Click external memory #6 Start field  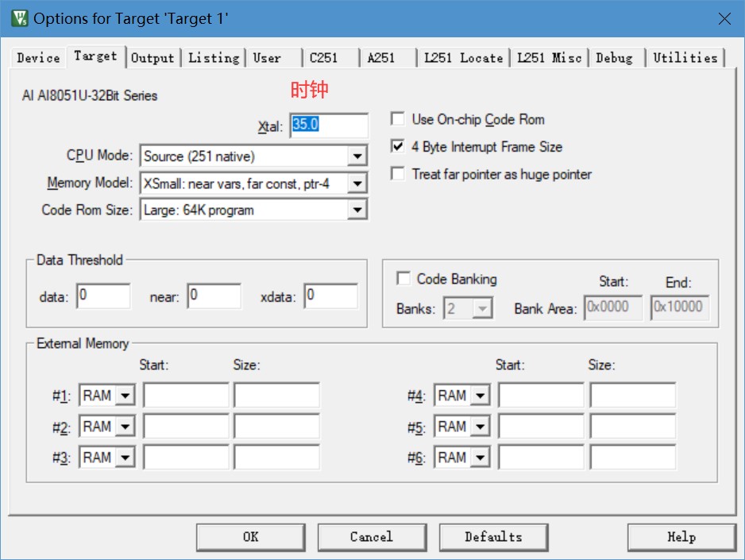pyautogui.click(x=541, y=458)
